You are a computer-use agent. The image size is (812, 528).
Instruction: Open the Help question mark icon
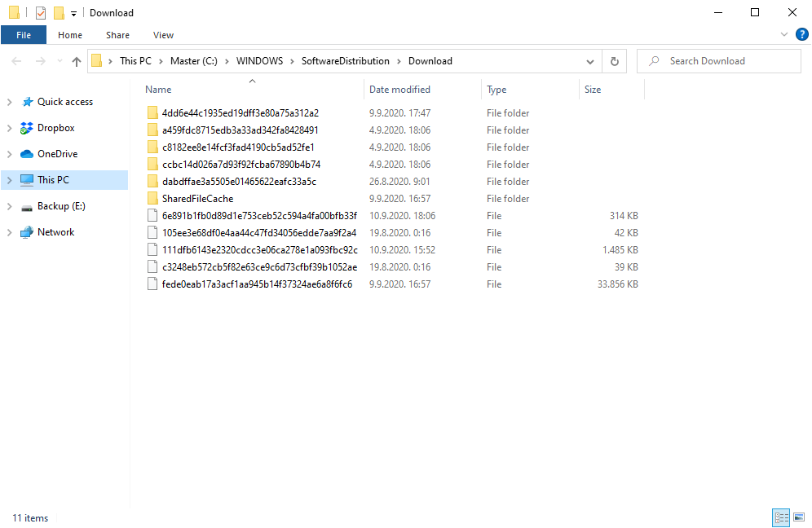coord(801,35)
